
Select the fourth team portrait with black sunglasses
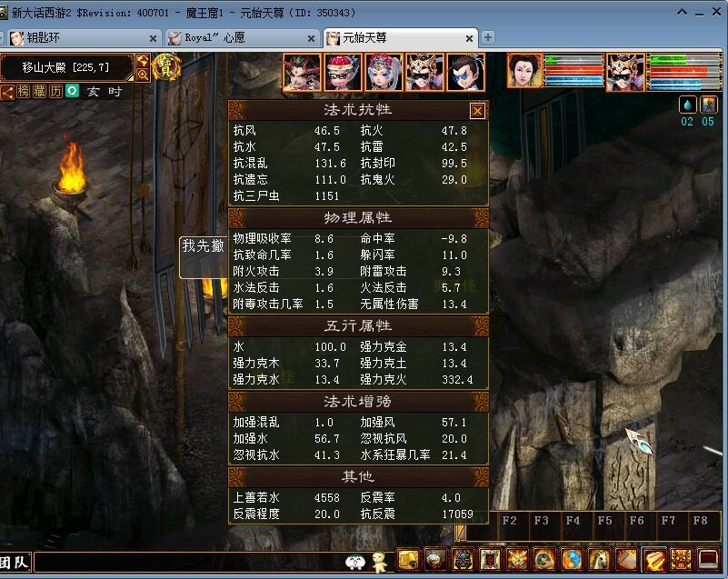pyautogui.click(x=424, y=73)
